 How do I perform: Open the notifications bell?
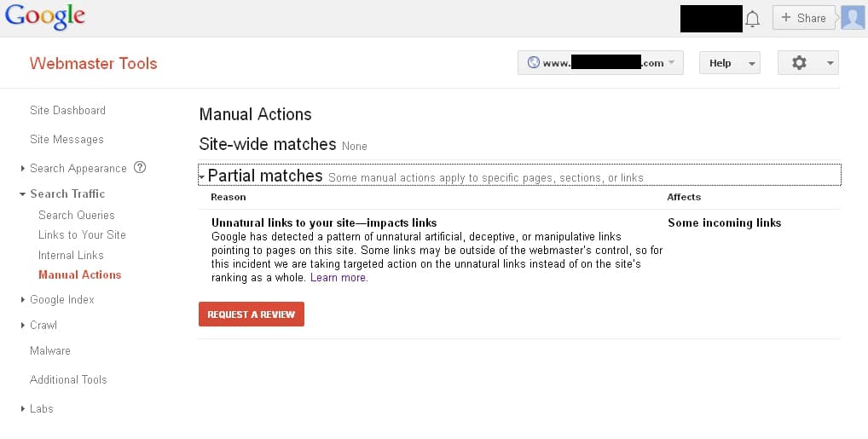pos(752,19)
